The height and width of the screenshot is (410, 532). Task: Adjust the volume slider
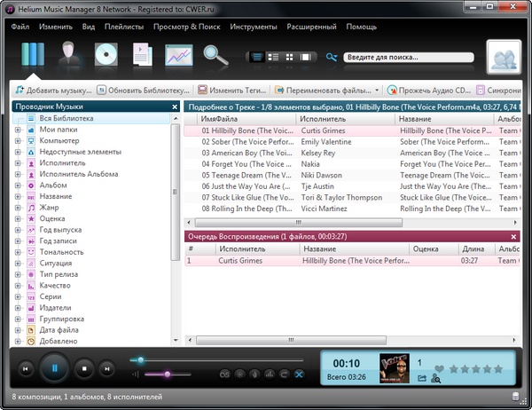pyautogui.click(x=168, y=375)
